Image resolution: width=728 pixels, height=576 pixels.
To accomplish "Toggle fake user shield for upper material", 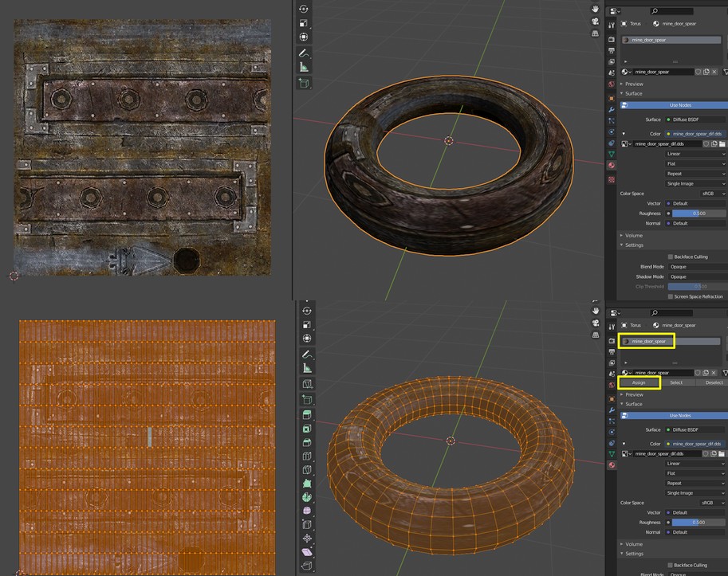I will (x=698, y=72).
